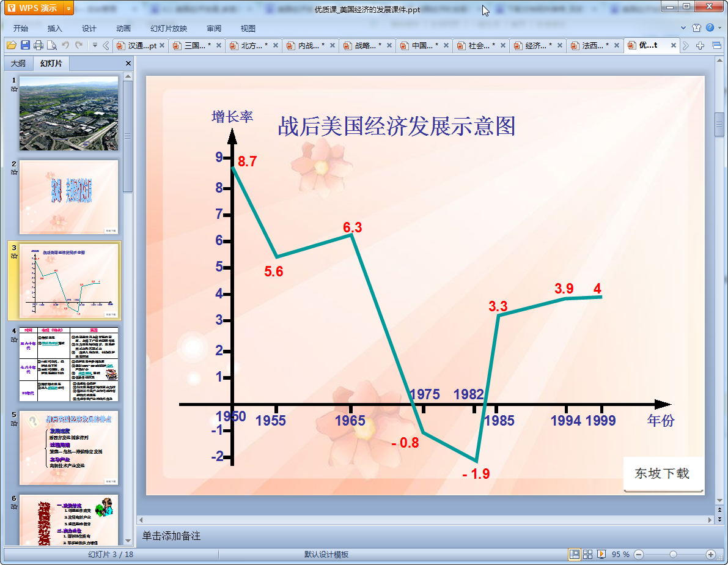Expand the quick access toolbar customize arrow

point(95,45)
